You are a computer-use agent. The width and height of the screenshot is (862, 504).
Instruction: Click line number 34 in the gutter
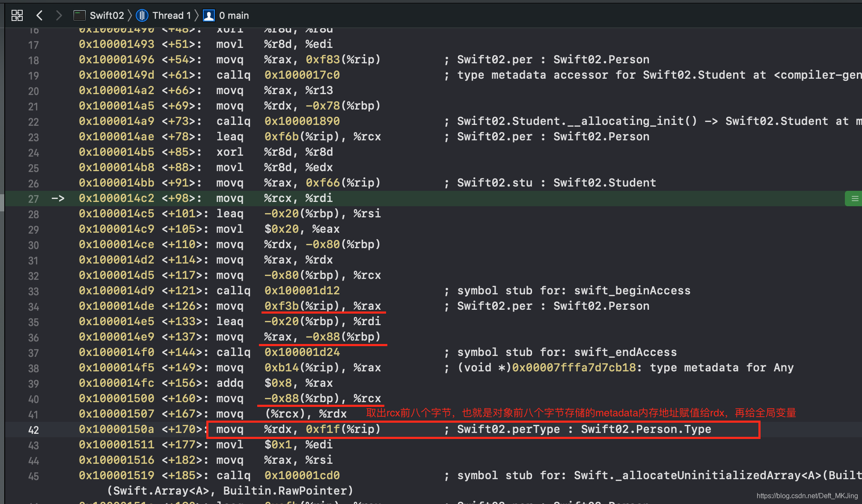pyautogui.click(x=33, y=307)
